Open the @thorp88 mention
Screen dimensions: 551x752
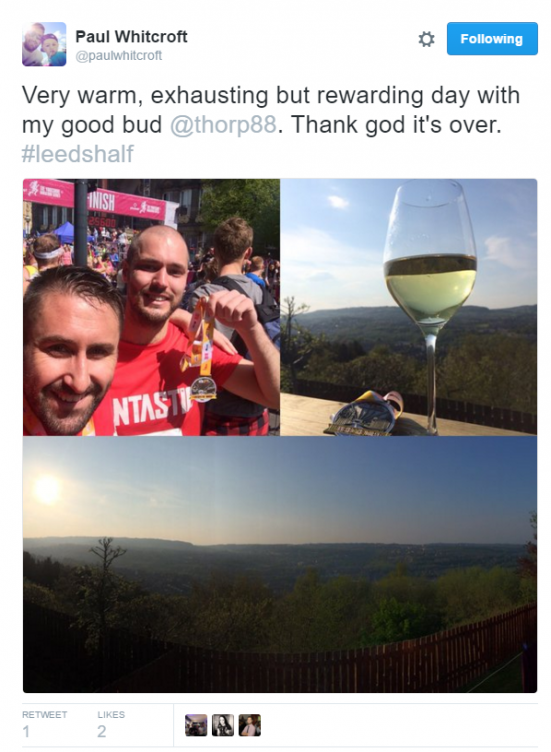click(x=223, y=125)
